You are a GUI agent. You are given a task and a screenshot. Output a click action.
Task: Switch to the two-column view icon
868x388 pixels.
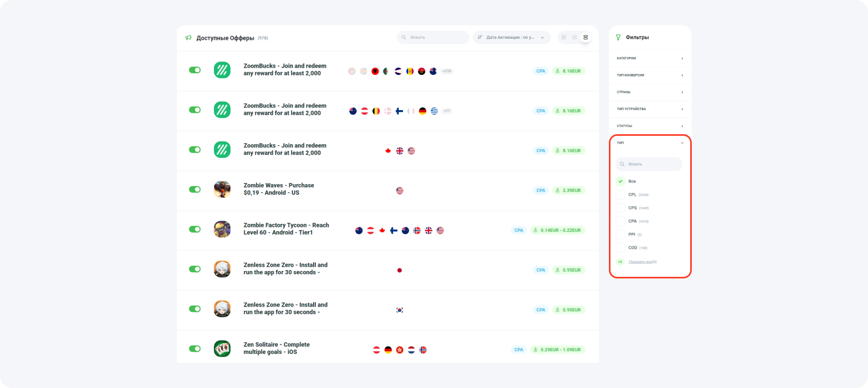(575, 37)
